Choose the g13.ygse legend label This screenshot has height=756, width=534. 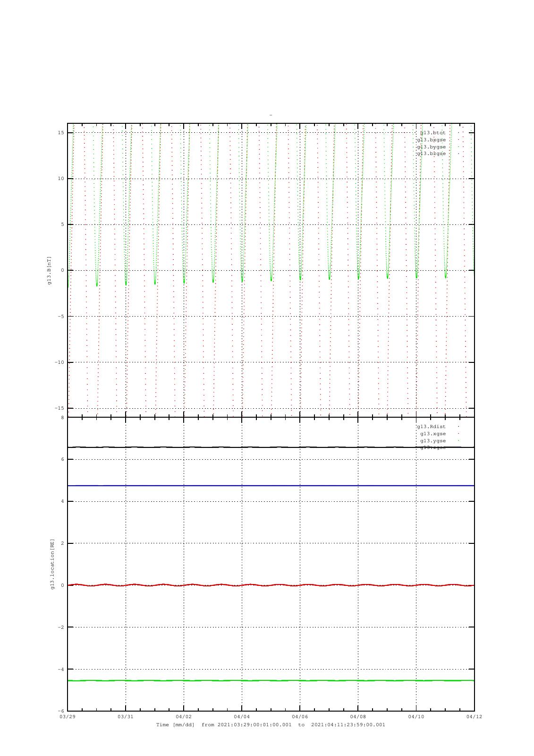433,441
